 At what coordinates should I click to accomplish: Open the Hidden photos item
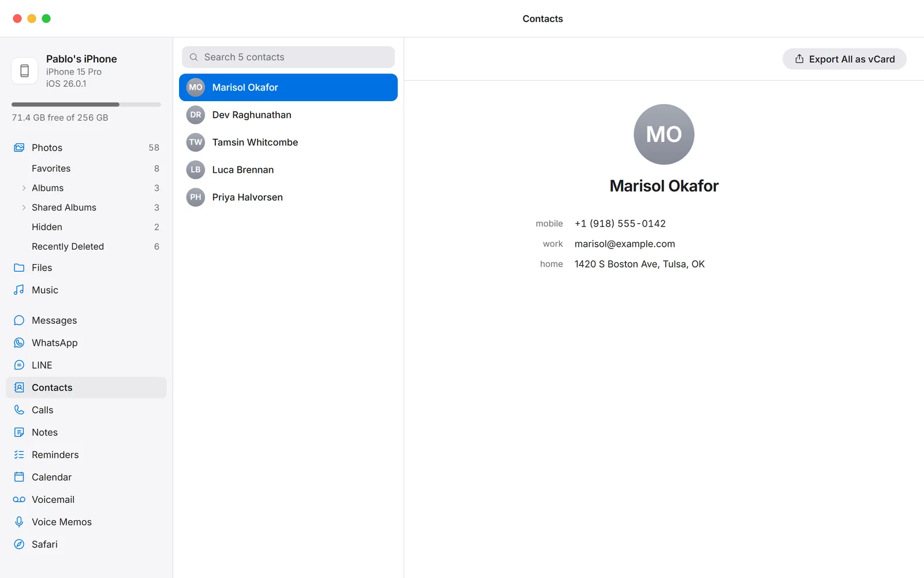tap(86, 227)
